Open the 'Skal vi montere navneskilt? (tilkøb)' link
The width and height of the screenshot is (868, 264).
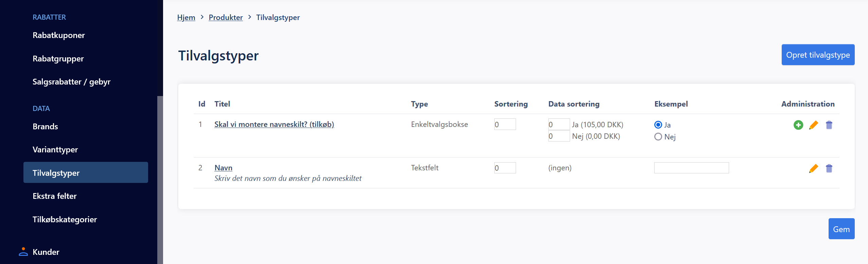click(x=274, y=124)
